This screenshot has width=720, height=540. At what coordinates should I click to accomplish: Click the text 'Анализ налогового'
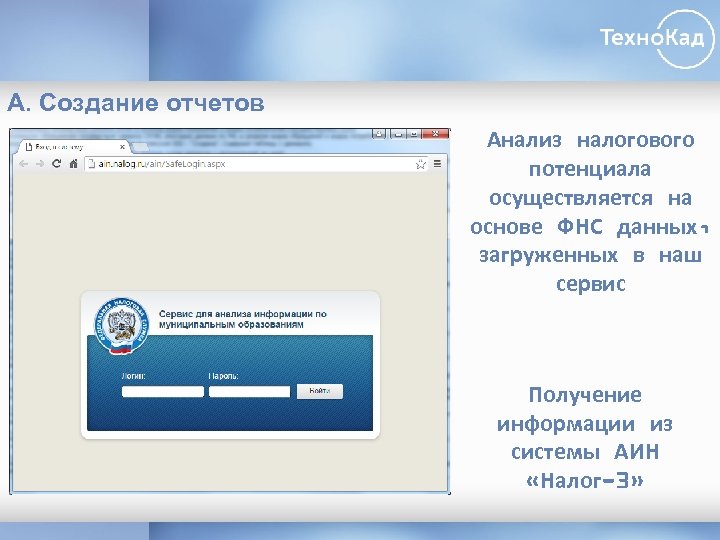[591, 140]
